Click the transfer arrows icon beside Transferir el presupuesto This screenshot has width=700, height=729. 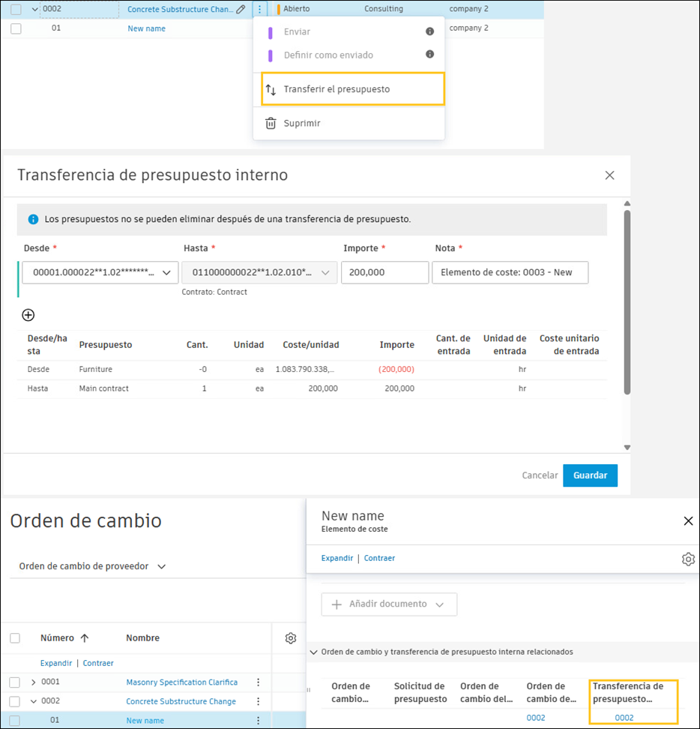click(270, 88)
